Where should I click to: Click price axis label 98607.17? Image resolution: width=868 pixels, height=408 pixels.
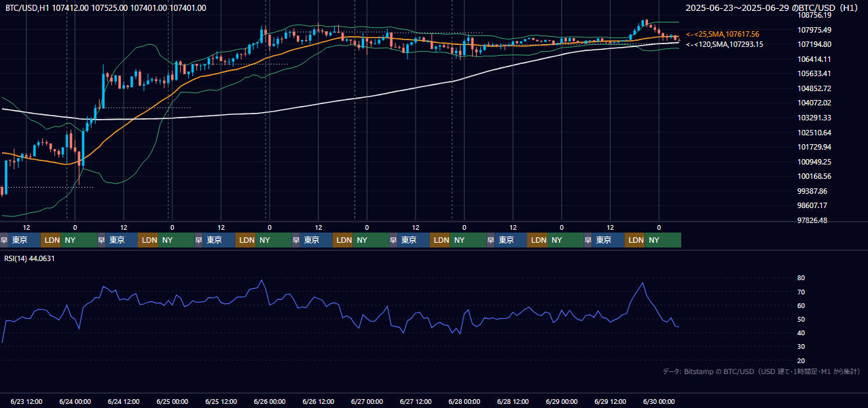tap(812, 205)
